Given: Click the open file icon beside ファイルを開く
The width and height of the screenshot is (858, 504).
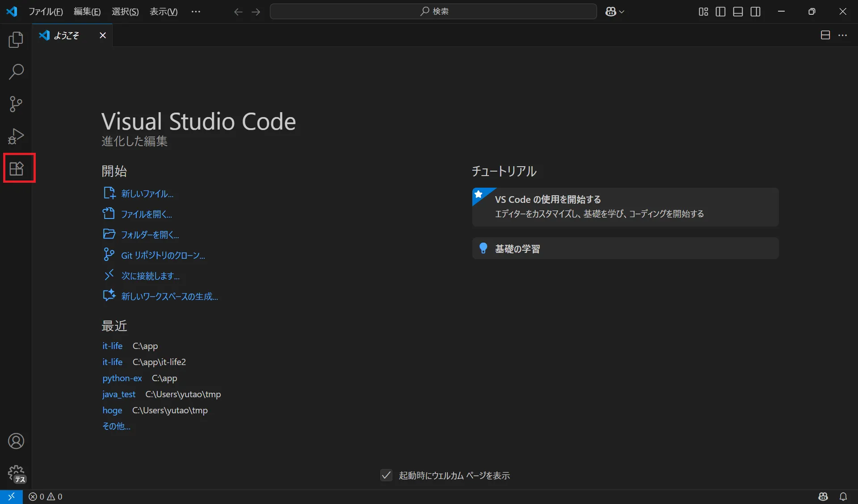Looking at the screenshot, I should point(109,213).
